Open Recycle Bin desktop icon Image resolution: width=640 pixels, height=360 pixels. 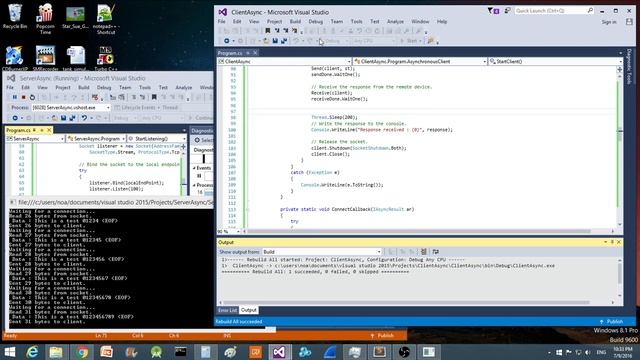tap(15, 16)
